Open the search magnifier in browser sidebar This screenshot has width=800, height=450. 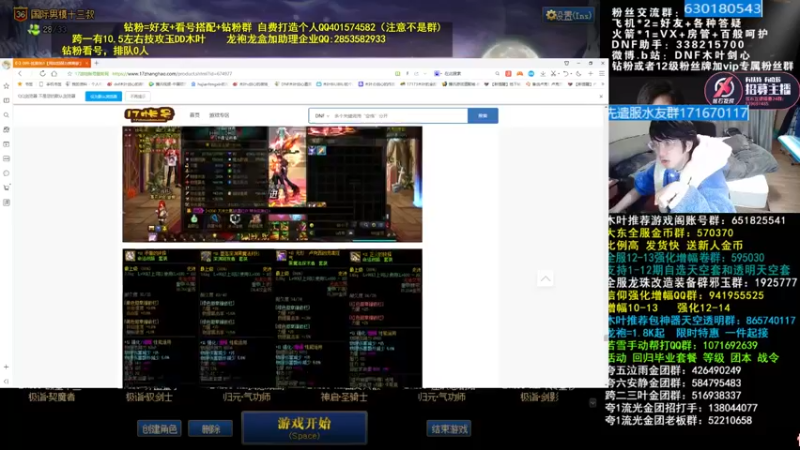tap(6, 115)
